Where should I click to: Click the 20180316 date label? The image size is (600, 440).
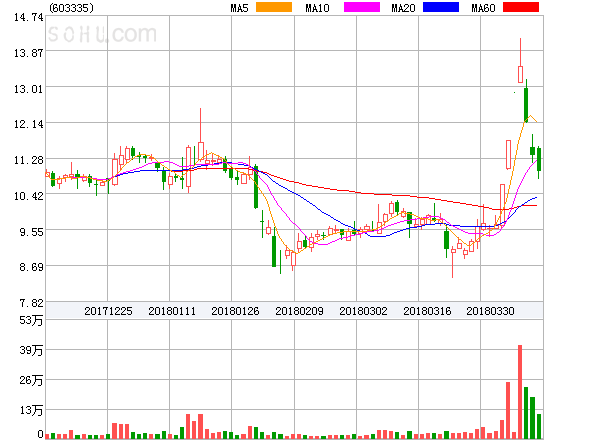click(x=427, y=311)
